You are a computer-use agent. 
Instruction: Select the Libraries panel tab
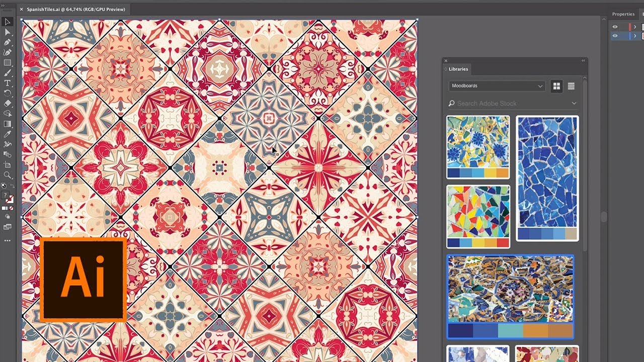[458, 69]
